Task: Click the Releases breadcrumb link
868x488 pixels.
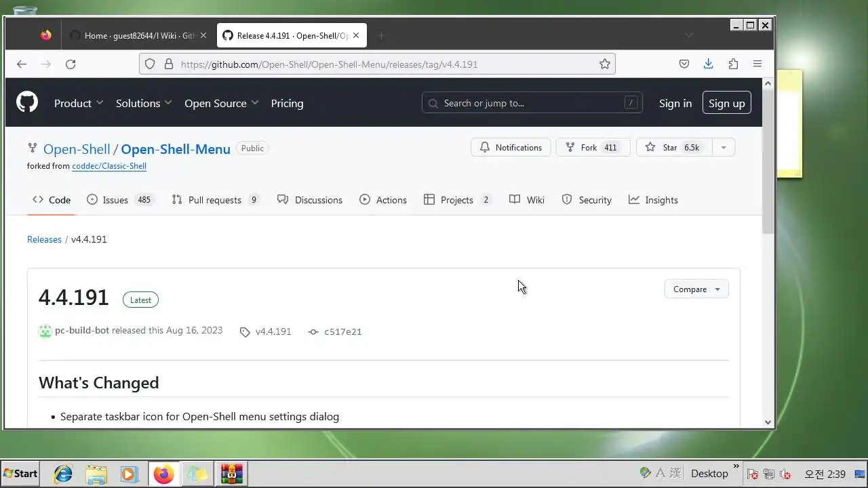Action: pyautogui.click(x=44, y=239)
